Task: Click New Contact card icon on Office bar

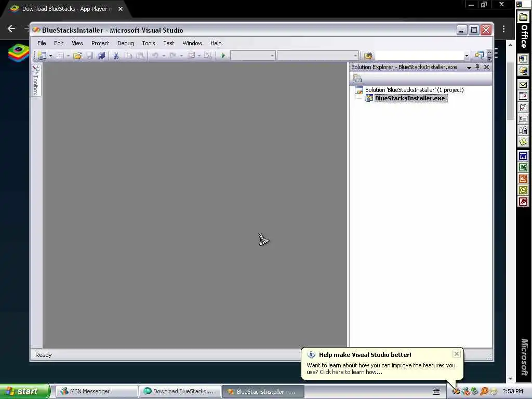Action: coord(523,119)
